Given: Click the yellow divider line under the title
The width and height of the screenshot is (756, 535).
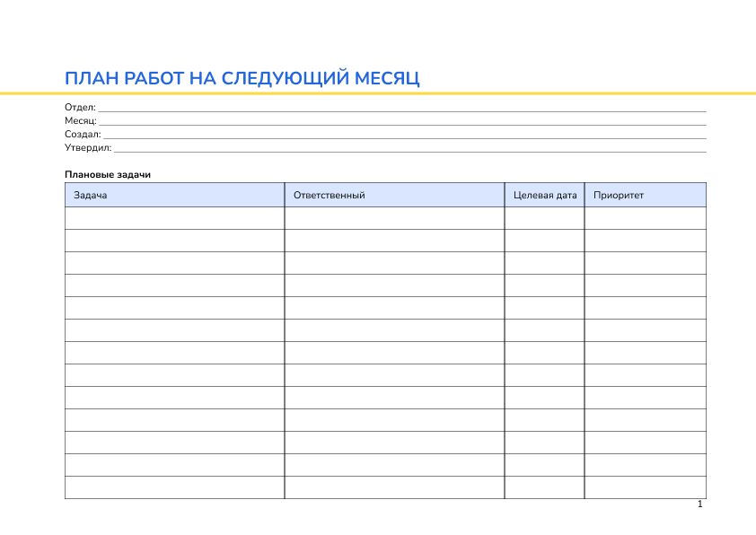Looking at the screenshot, I should click(377, 93).
